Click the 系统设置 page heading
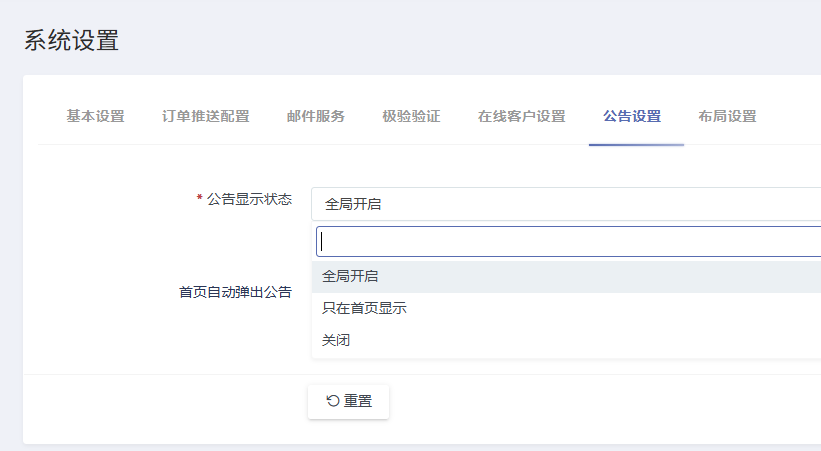 tap(71, 41)
